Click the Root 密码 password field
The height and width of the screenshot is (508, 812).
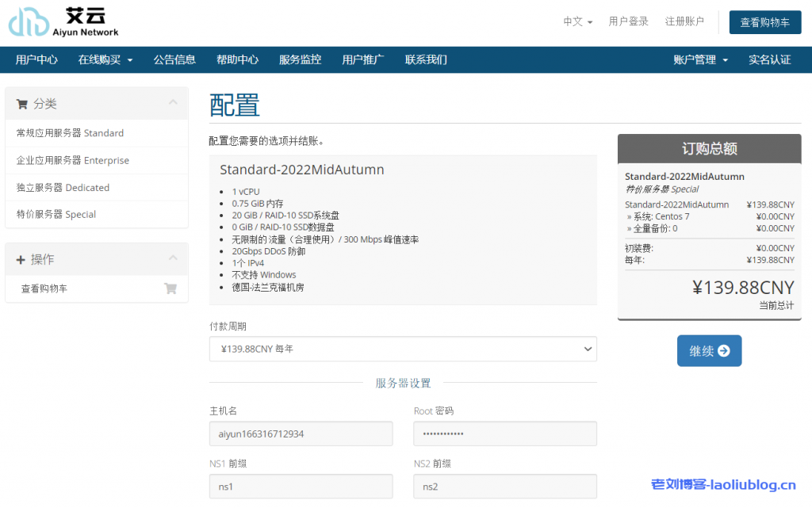pos(504,434)
